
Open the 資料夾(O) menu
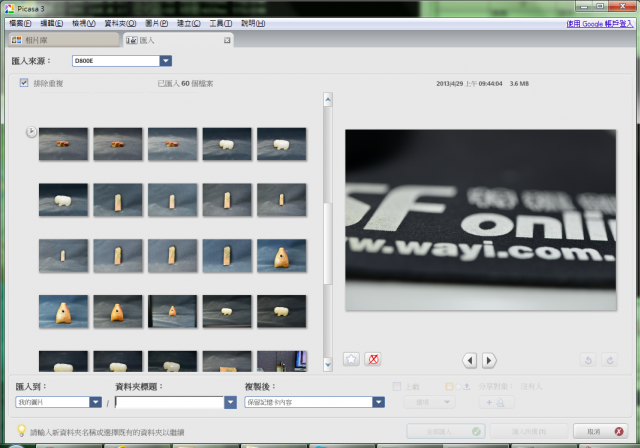click(x=120, y=23)
